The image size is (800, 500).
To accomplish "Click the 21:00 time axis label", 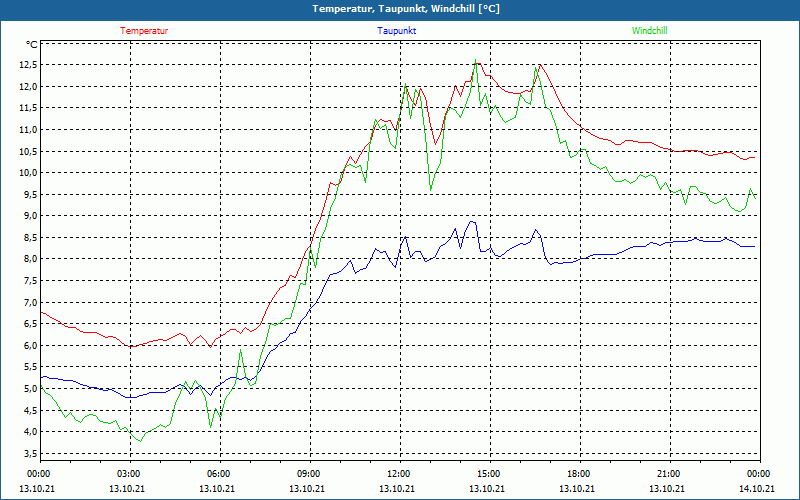I will point(668,474).
